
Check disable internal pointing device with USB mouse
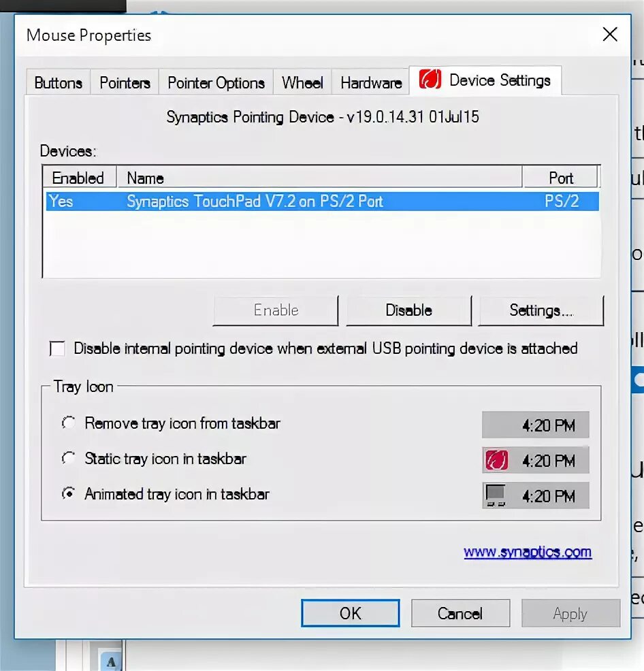[57, 348]
